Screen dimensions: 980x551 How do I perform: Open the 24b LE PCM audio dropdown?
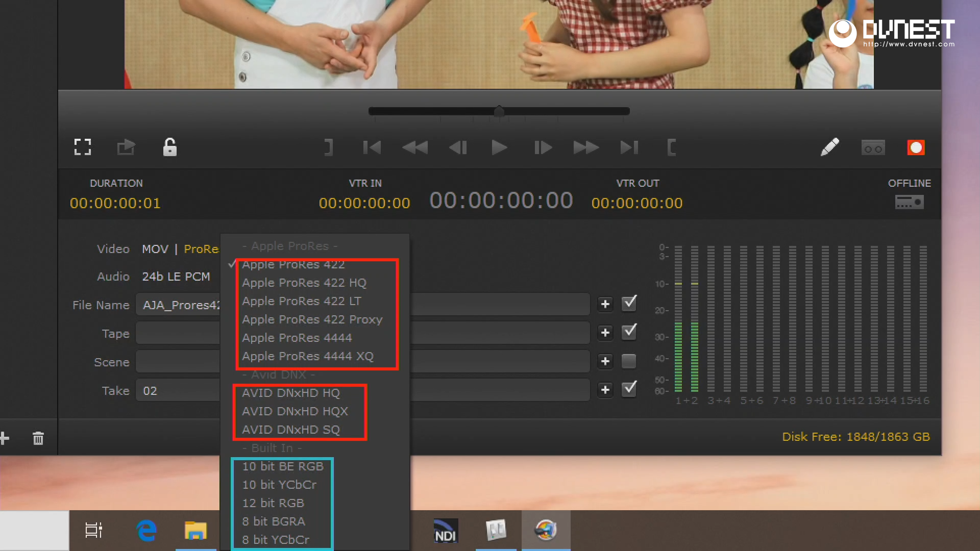tap(176, 277)
